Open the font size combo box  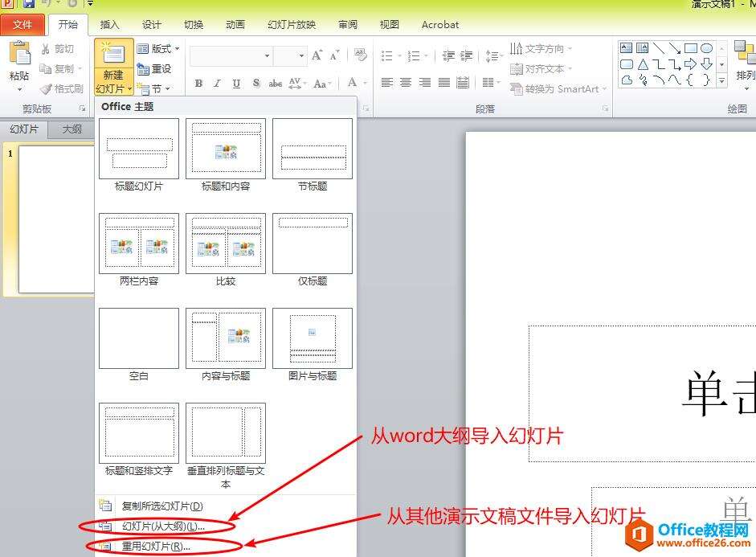tap(290, 56)
